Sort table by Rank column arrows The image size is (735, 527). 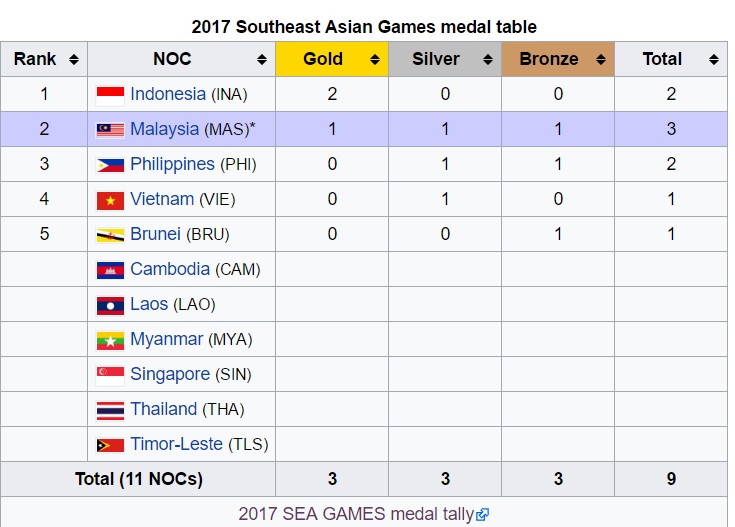click(x=74, y=60)
